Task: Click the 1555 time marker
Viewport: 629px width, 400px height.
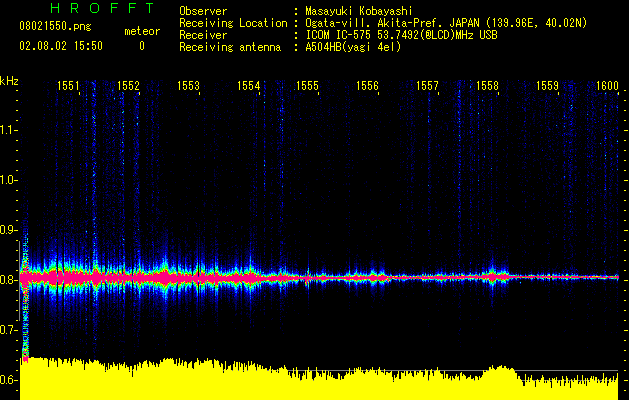Action: [307, 85]
